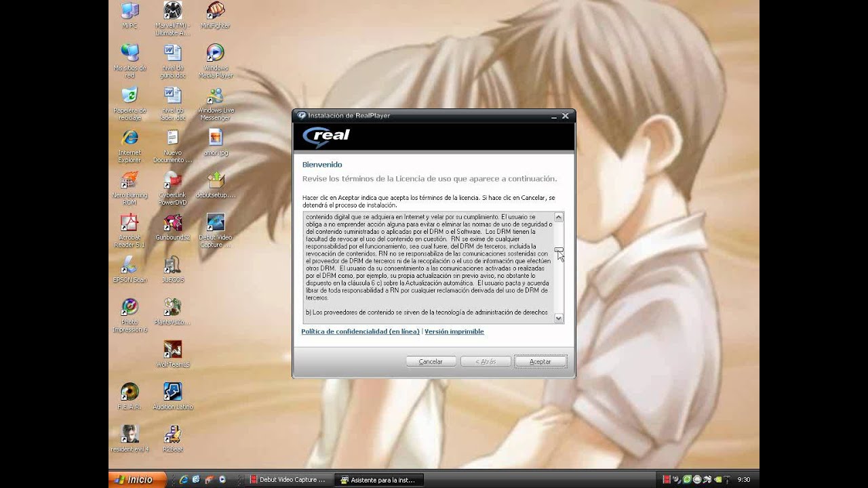Open Debut Video Capture desktop icon
This screenshot has height=488, width=868.
pos(216,230)
